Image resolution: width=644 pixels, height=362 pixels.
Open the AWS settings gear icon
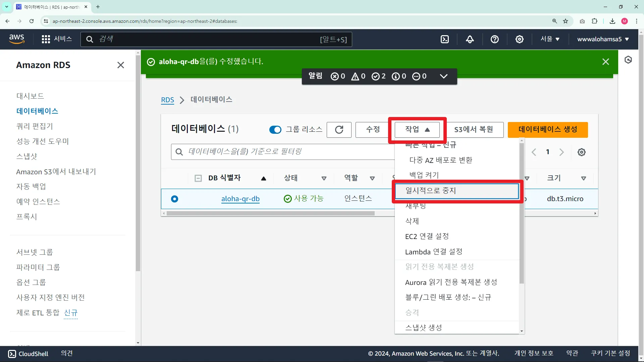point(519,39)
